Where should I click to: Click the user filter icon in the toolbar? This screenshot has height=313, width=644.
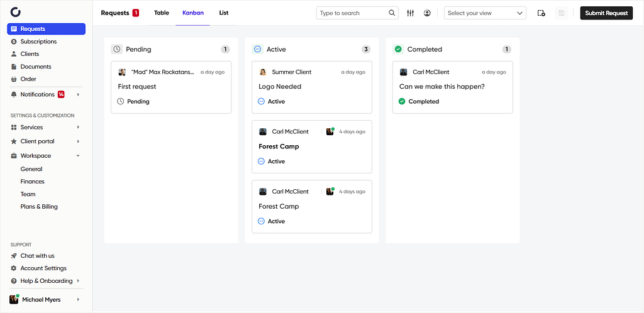427,13
